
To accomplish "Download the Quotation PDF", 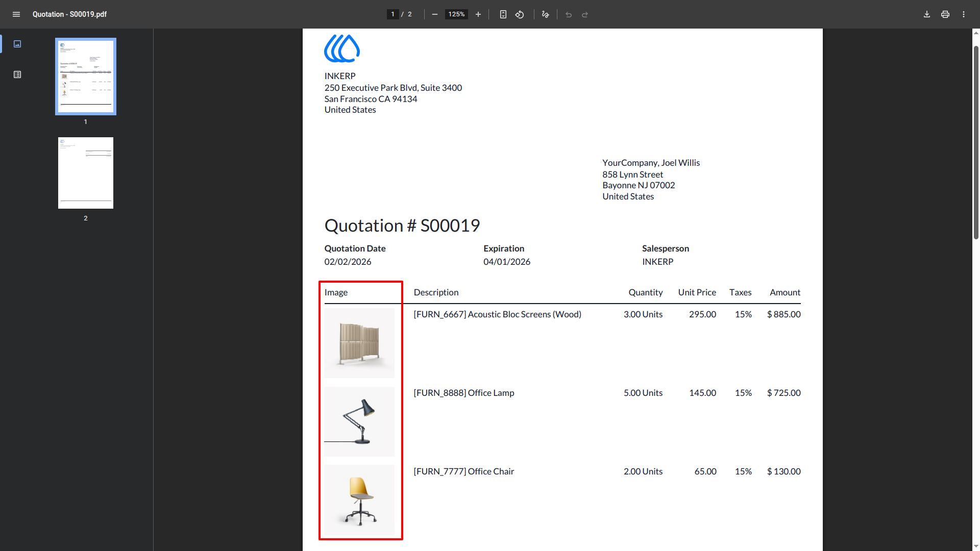I will click(x=927, y=14).
